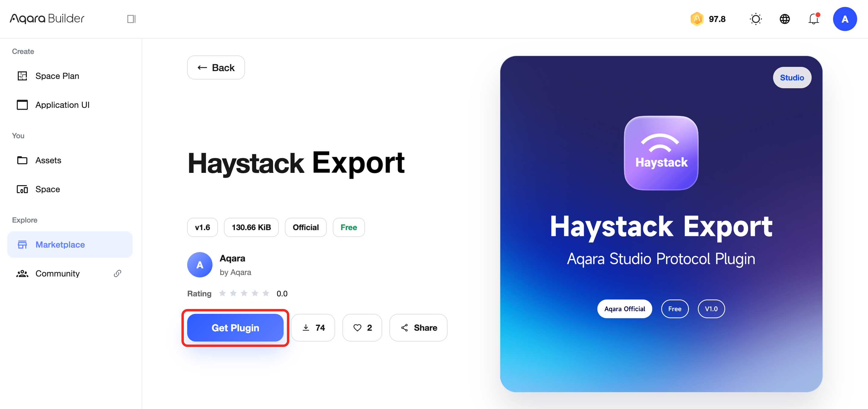Collapse the sidebar panel icon
Image resolution: width=868 pixels, height=409 pixels.
[x=131, y=19]
